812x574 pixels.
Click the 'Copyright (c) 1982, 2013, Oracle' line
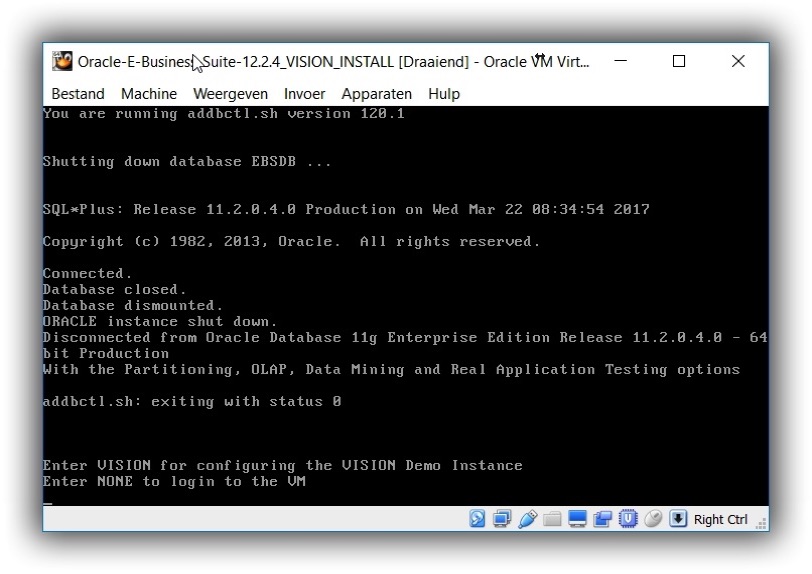292,242
